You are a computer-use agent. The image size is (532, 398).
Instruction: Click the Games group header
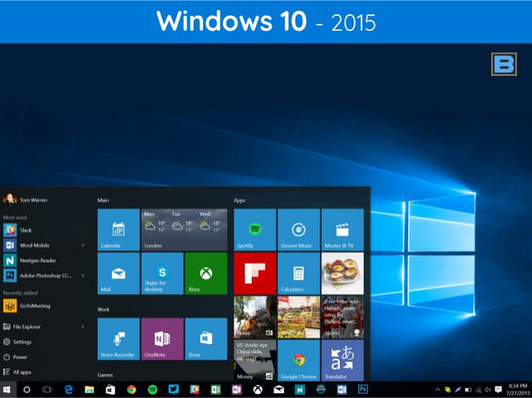(106, 375)
